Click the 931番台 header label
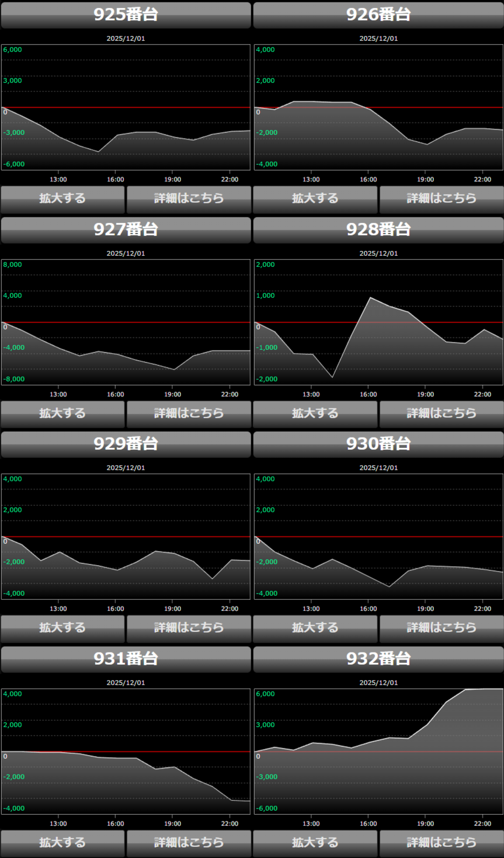The width and height of the screenshot is (504, 858). 126,659
